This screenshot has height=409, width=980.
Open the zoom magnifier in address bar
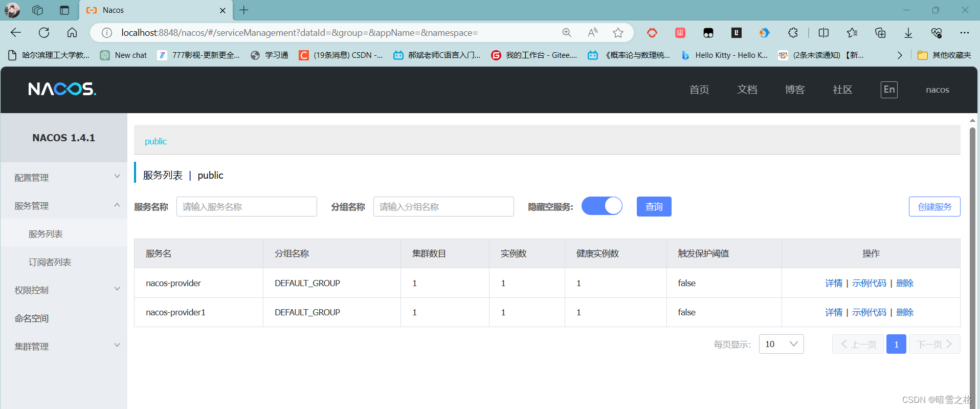(x=567, y=33)
